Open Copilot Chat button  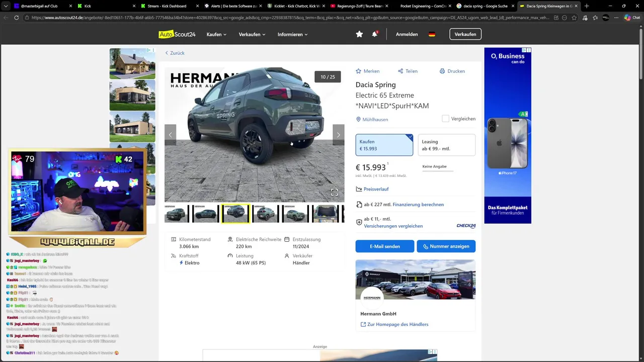click(632, 17)
